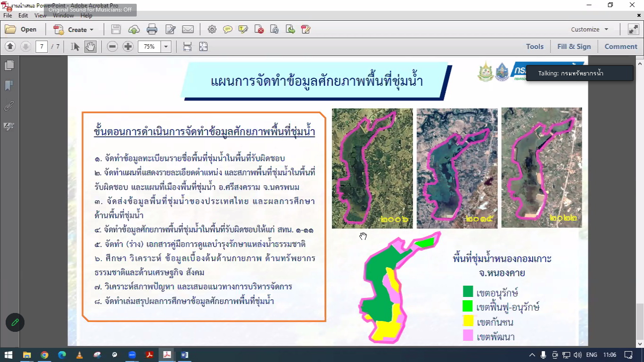The width and height of the screenshot is (644, 362).
Task: Click the page number field showing 7
Action: tap(41, 47)
